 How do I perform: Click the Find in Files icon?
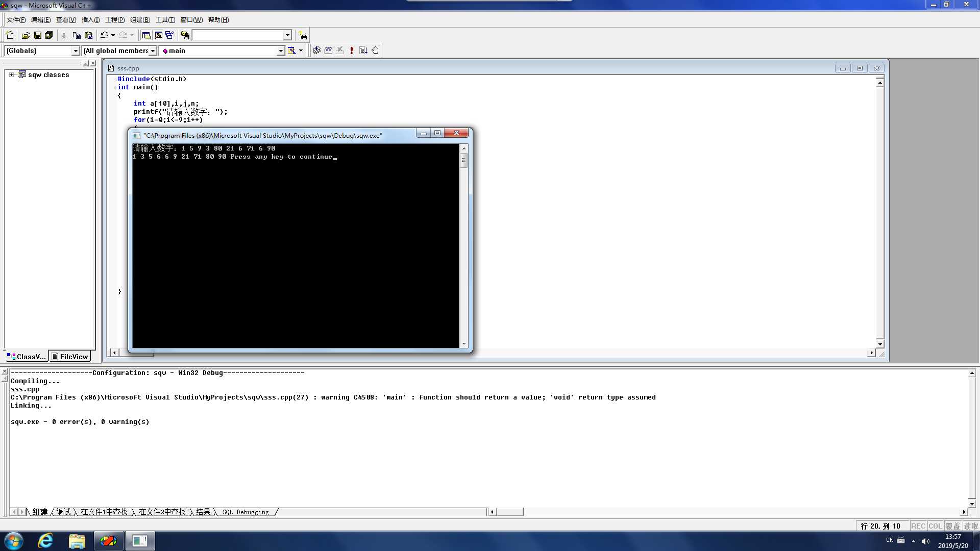[x=185, y=35]
